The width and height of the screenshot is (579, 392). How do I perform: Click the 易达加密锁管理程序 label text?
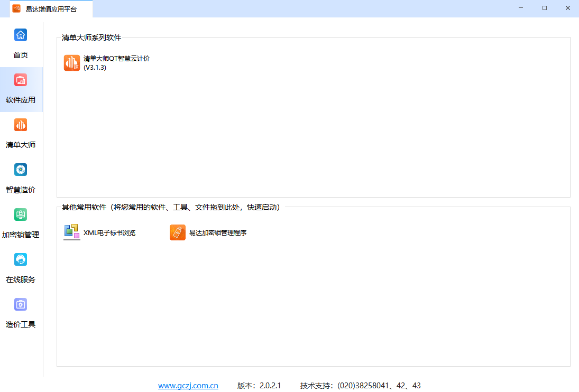click(218, 232)
